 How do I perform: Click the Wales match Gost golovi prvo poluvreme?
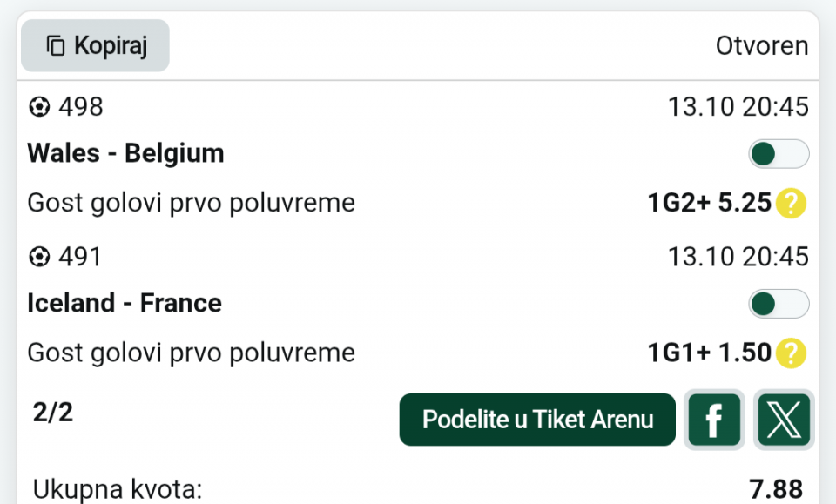(x=192, y=204)
